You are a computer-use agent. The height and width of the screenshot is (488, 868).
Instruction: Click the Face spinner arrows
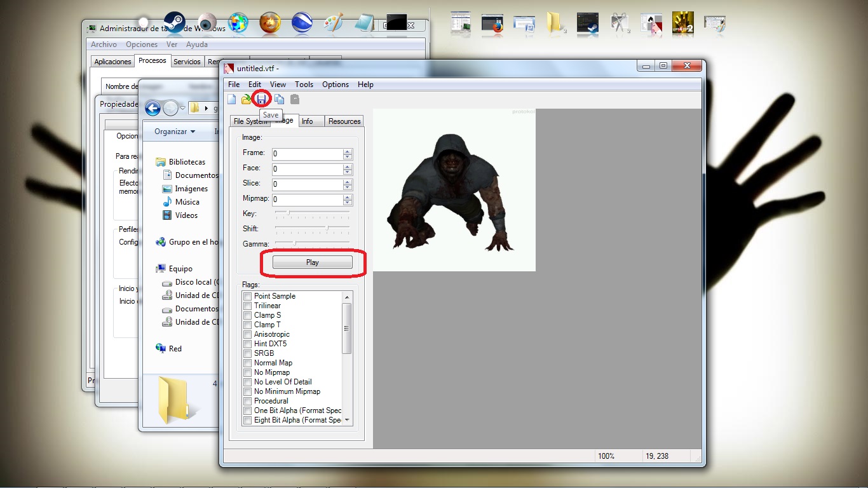pos(347,169)
